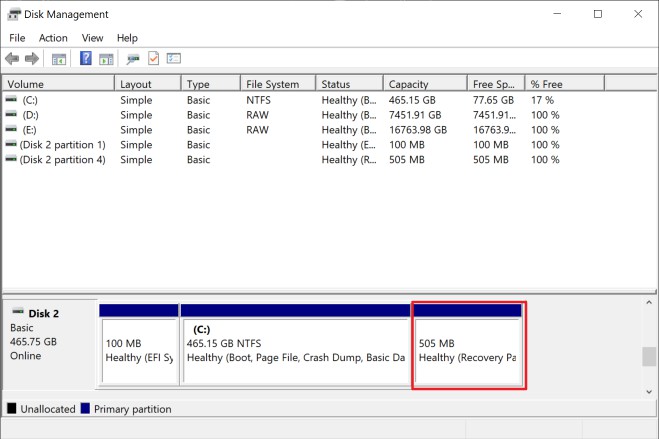Open the Help menu
This screenshot has width=659, height=439.
pos(127,38)
